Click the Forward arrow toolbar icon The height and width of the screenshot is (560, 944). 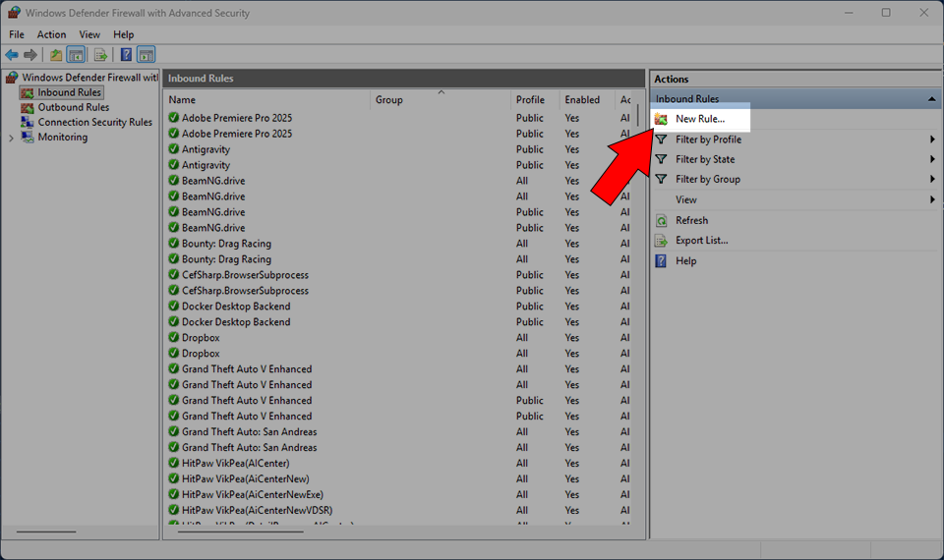[30, 55]
